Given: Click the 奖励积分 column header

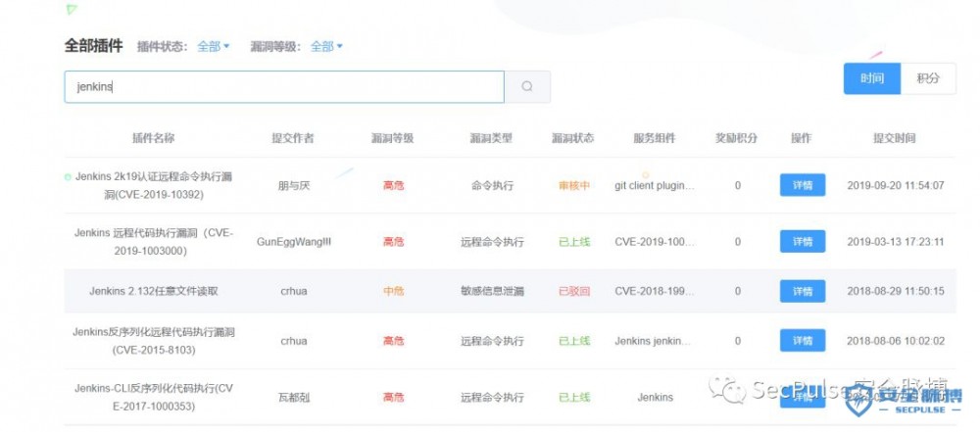Looking at the screenshot, I should [x=736, y=138].
